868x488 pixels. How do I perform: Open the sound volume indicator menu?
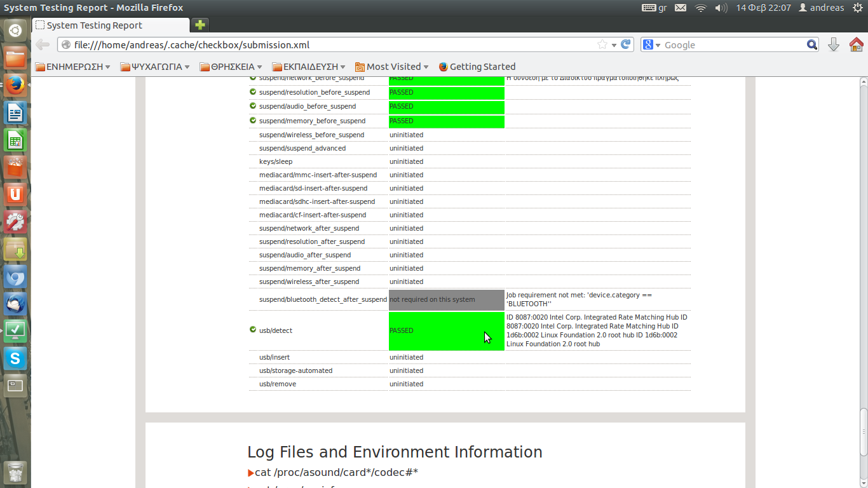(721, 8)
